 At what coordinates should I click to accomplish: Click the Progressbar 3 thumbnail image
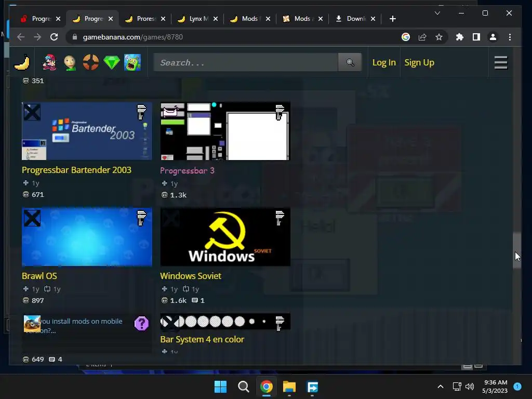[225, 131]
